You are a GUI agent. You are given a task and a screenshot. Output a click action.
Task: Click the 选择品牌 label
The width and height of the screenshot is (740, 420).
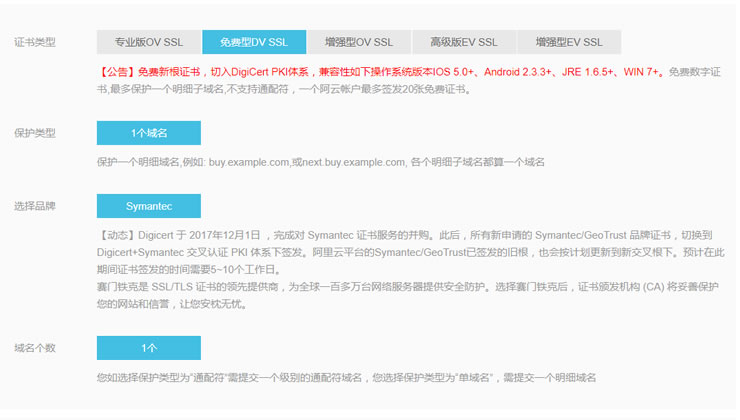35,206
